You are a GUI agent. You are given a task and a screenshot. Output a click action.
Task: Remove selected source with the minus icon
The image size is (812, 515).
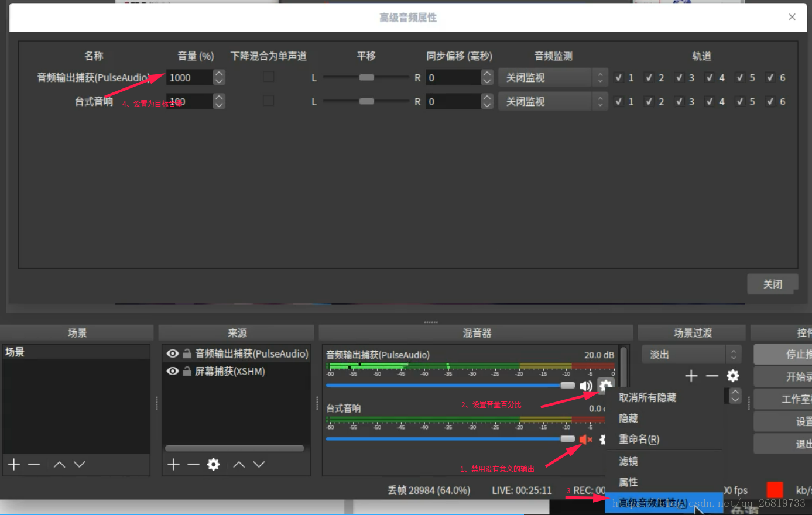point(194,464)
